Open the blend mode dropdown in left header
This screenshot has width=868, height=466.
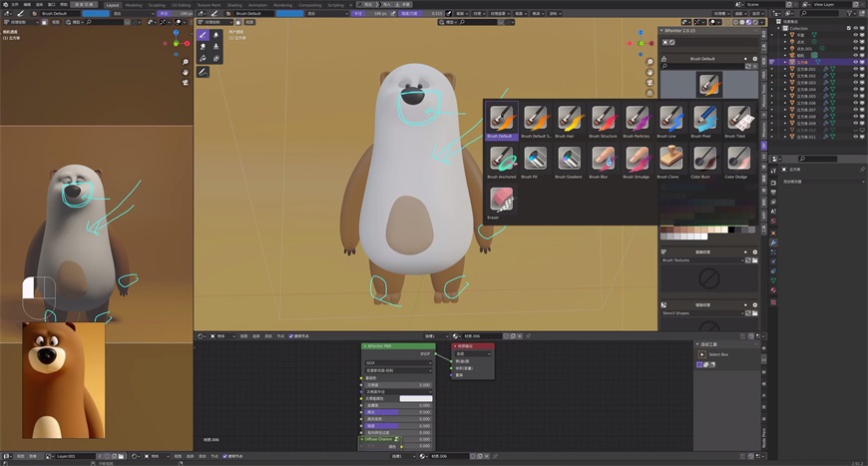point(135,13)
